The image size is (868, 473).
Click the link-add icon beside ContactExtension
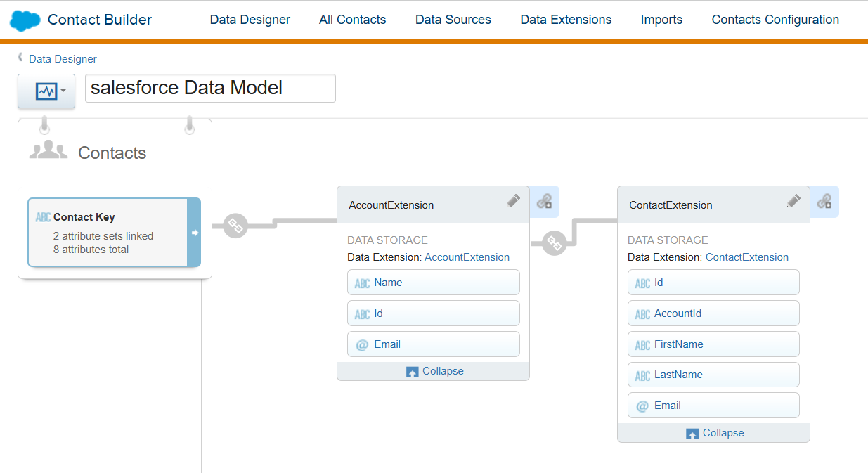point(824,202)
